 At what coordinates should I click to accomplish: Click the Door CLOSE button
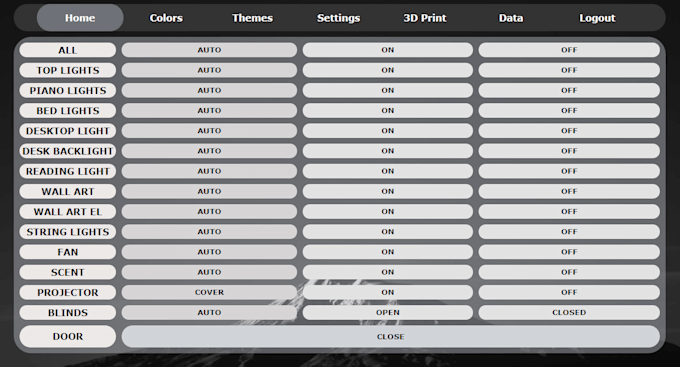pyautogui.click(x=390, y=336)
